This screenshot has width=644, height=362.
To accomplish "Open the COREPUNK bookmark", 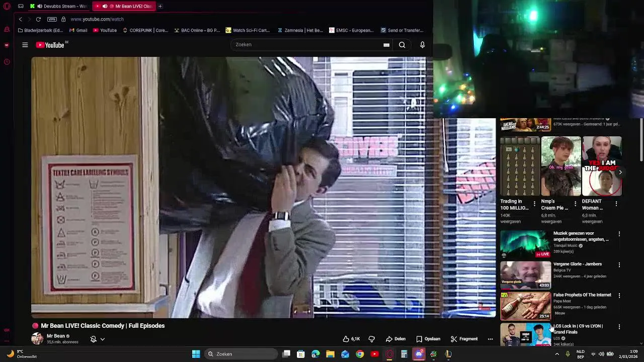I will pos(145,30).
